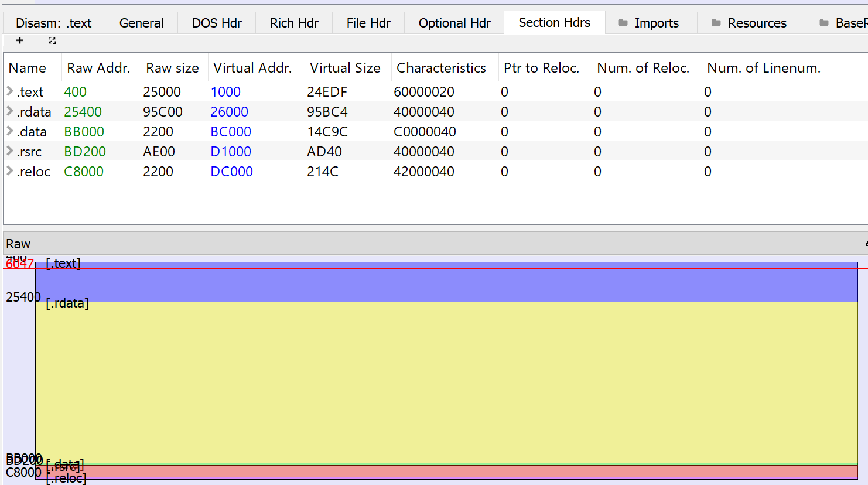868x485 pixels.
Task: Click the 25400 offset label in Raw map
Action: tap(23, 297)
